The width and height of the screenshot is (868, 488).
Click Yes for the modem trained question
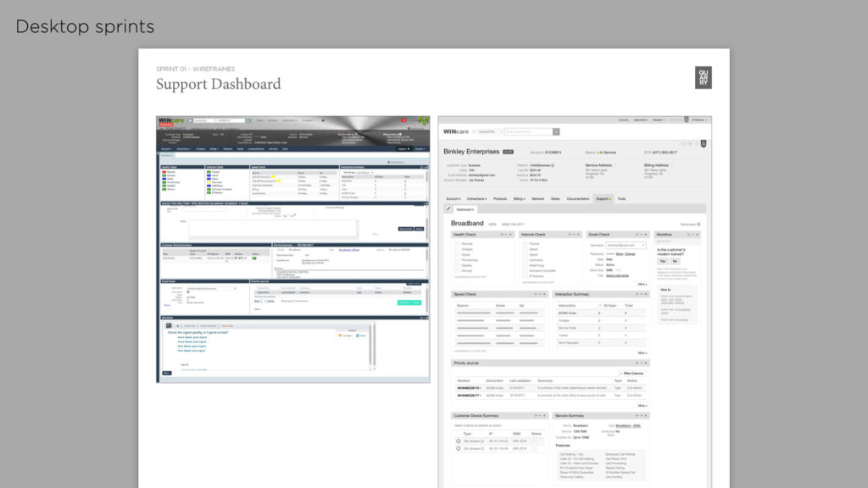(663, 261)
